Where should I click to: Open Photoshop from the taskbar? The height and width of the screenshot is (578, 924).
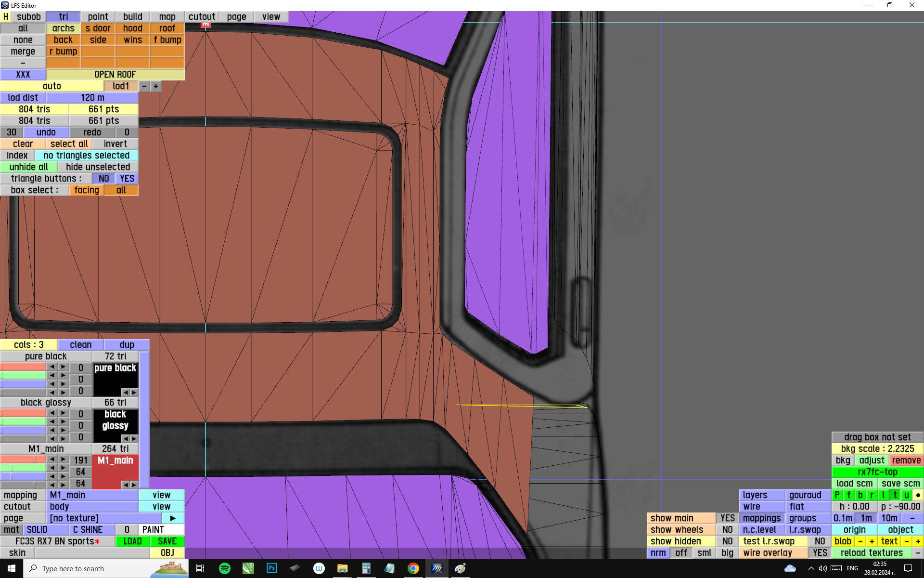pyautogui.click(x=271, y=568)
